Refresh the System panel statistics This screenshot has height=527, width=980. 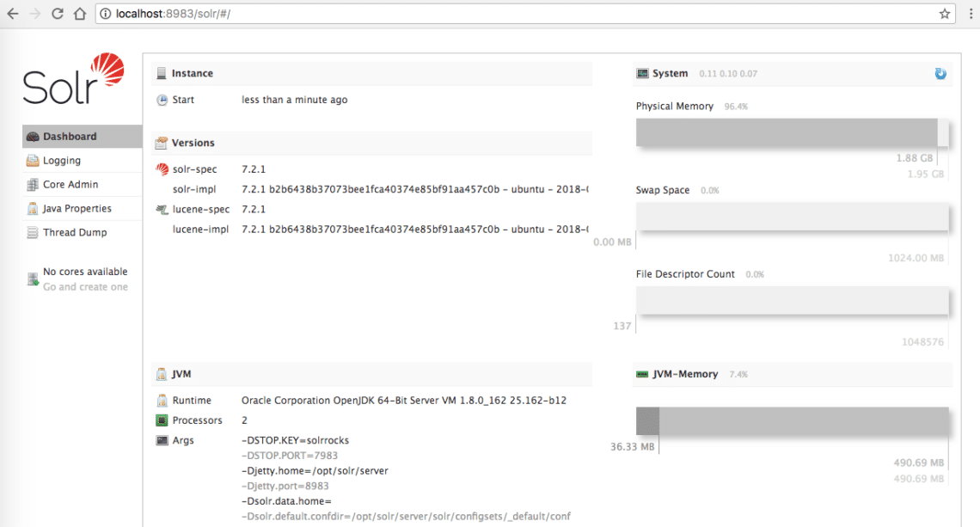[x=940, y=74]
